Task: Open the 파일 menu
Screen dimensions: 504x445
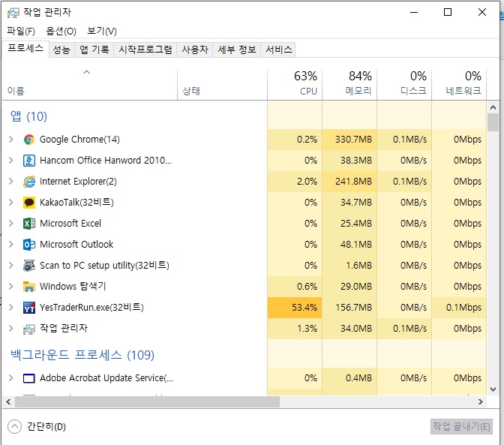Action: (21, 31)
